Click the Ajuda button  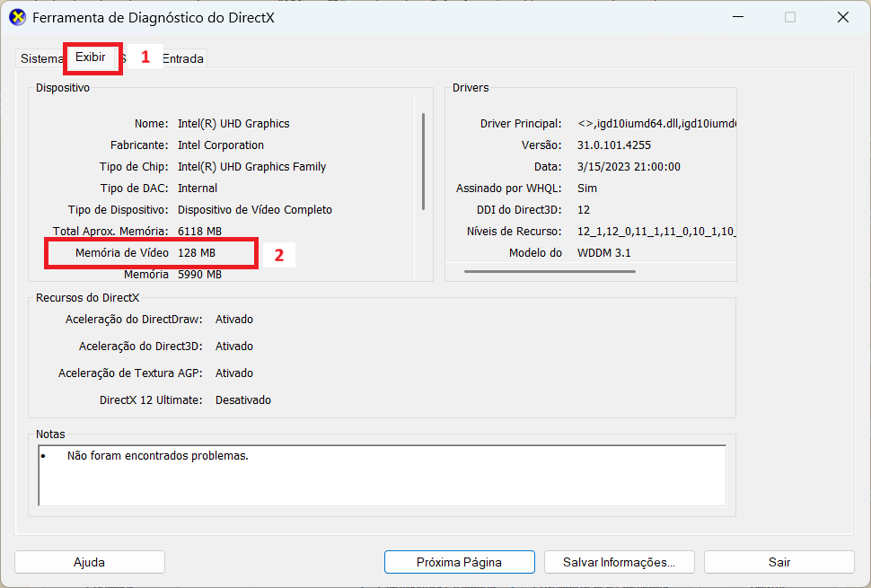point(90,562)
